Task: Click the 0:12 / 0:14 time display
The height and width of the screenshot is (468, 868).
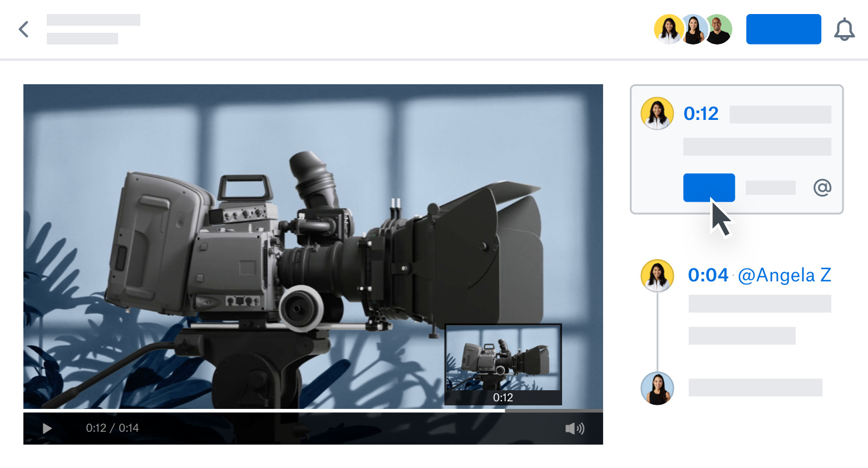Action: pyautogui.click(x=112, y=428)
